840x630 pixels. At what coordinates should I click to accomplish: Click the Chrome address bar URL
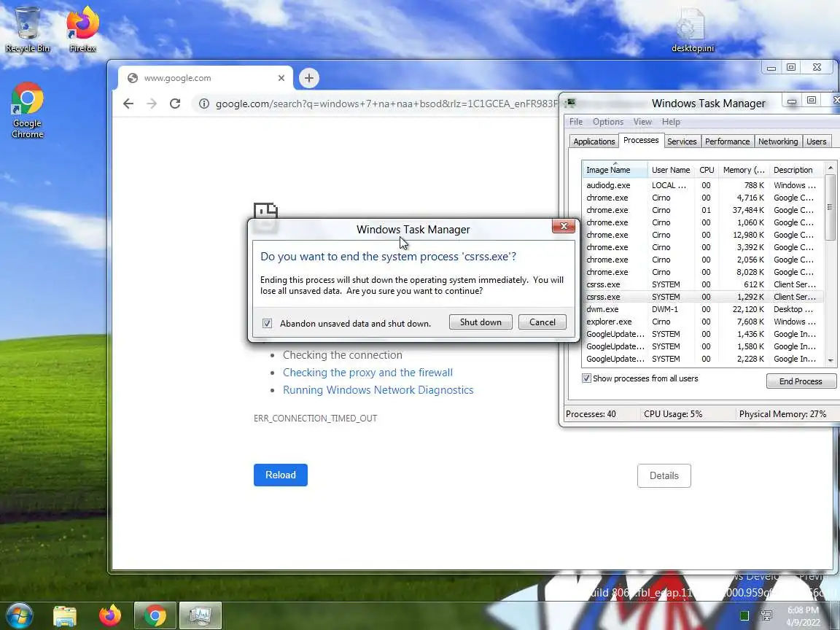[x=386, y=104]
